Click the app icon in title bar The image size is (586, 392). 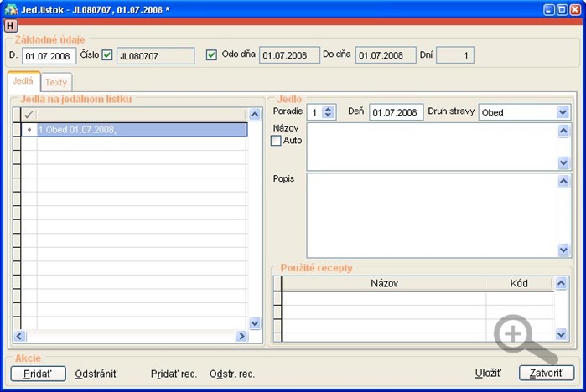coord(11,9)
